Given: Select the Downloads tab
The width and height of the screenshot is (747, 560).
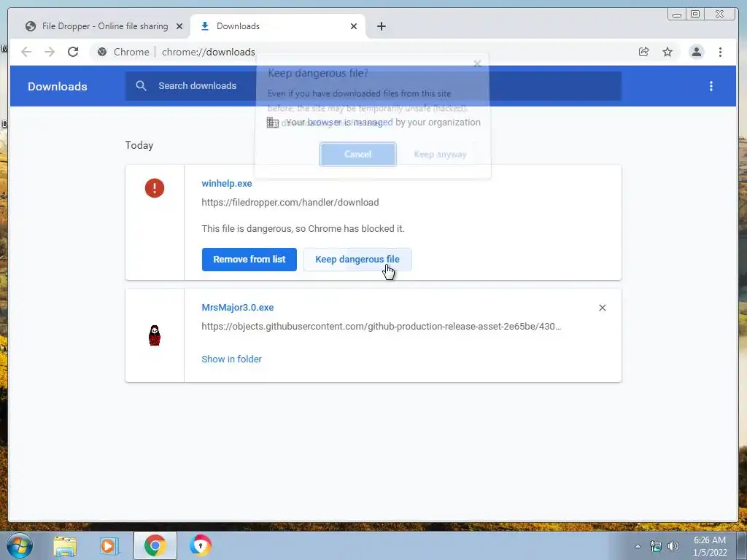Looking at the screenshot, I should [278, 26].
